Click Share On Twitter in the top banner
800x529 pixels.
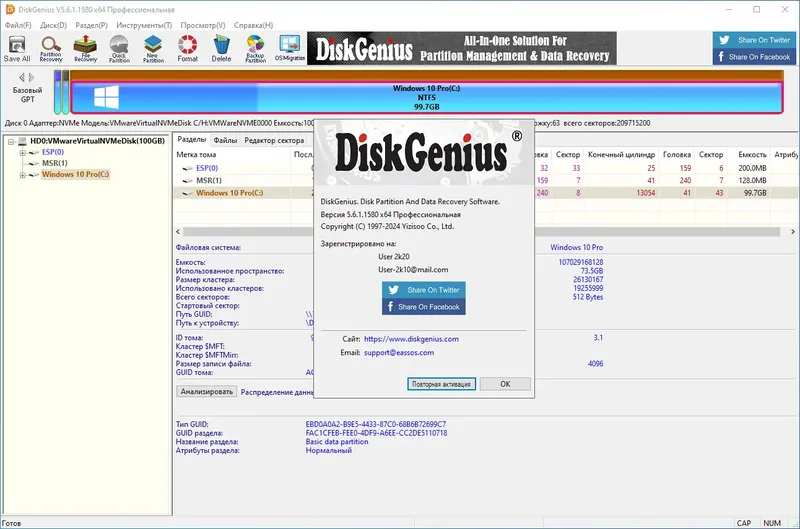tap(754, 40)
